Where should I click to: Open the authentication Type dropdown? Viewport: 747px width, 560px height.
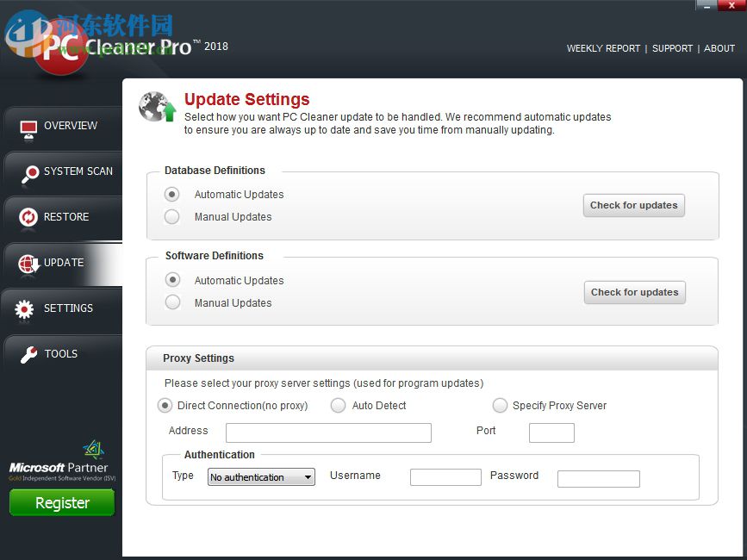click(260, 476)
